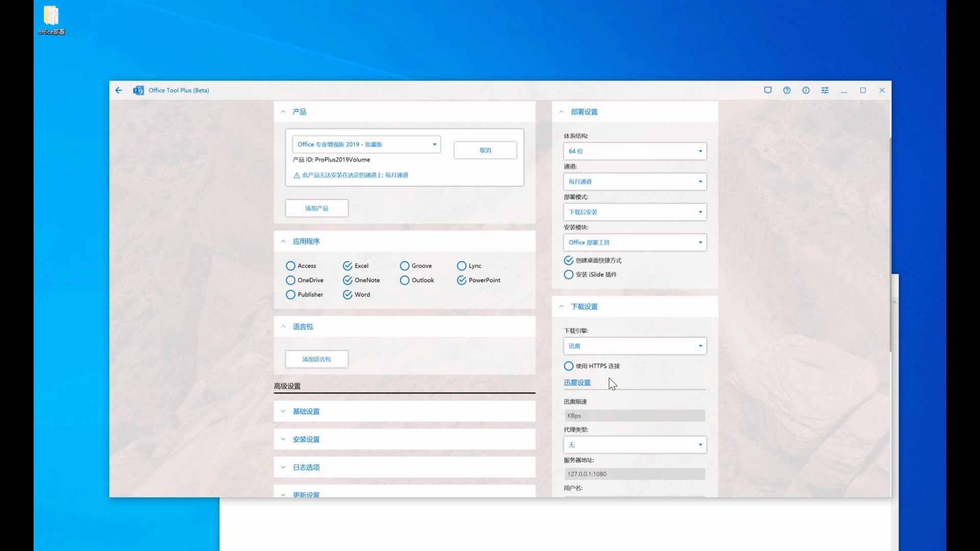Viewport: 980px width, 551px height.
Task: Open the office部署 desktop folder
Action: (51, 20)
